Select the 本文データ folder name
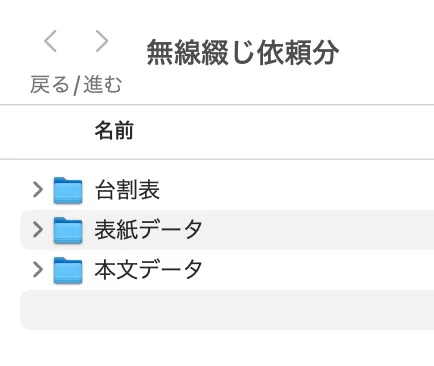 point(148,269)
